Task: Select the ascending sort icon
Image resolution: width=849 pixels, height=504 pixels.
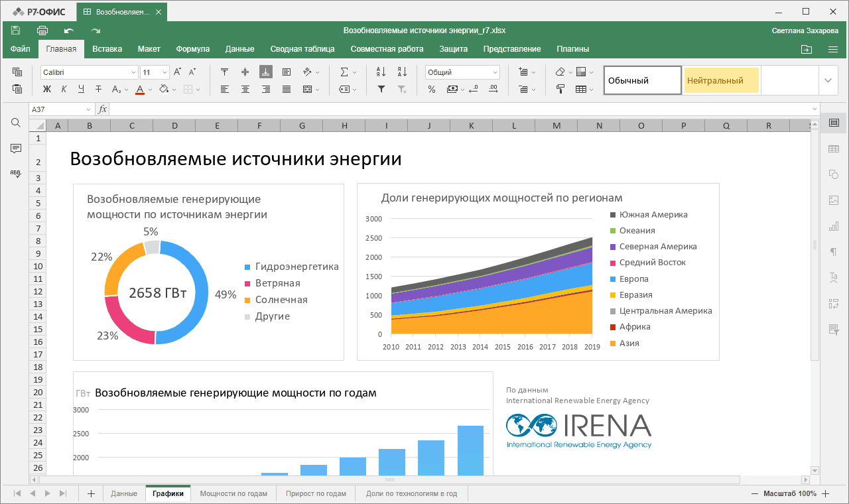Action: [x=381, y=72]
